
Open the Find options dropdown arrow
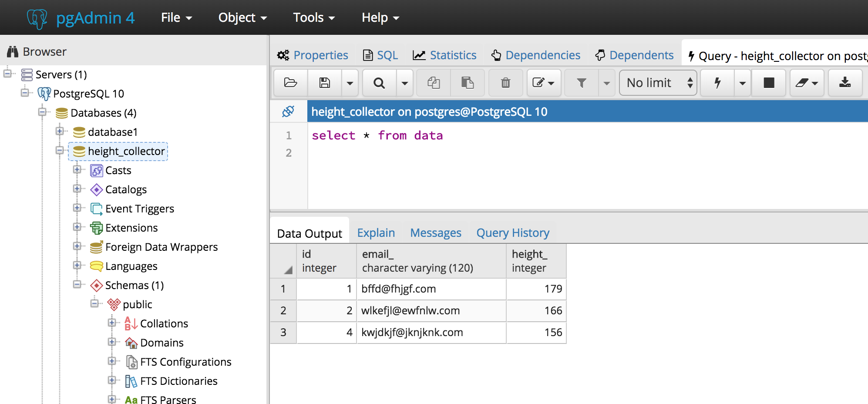pyautogui.click(x=405, y=83)
